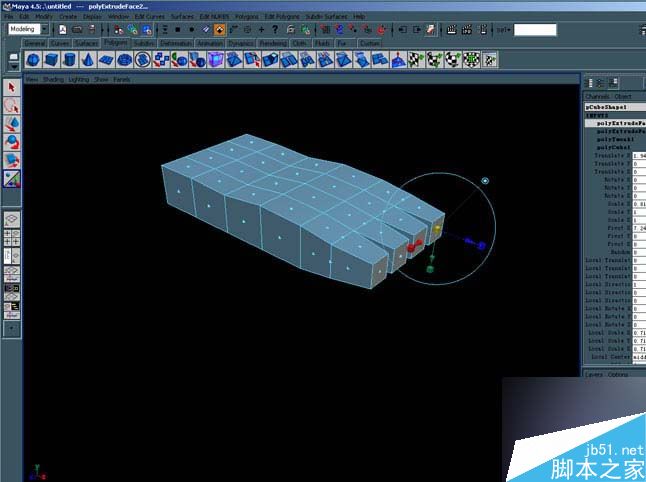
Task: Click the save scene icon in status line
Action: click(x=92, y=29)
